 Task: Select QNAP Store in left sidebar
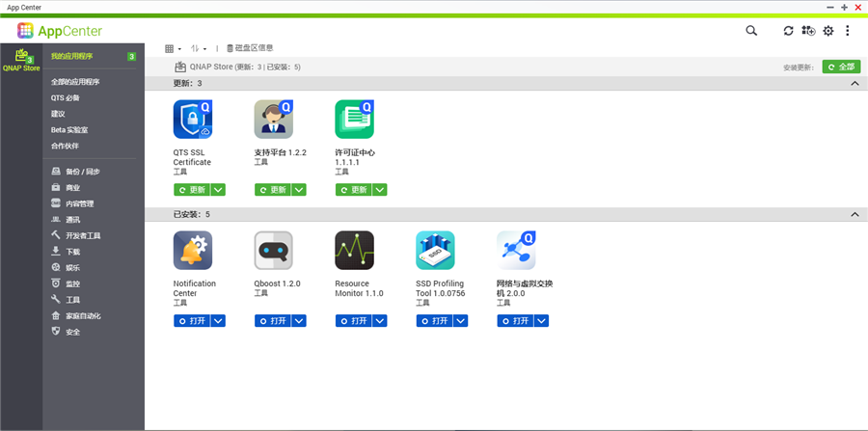[21, 61]
